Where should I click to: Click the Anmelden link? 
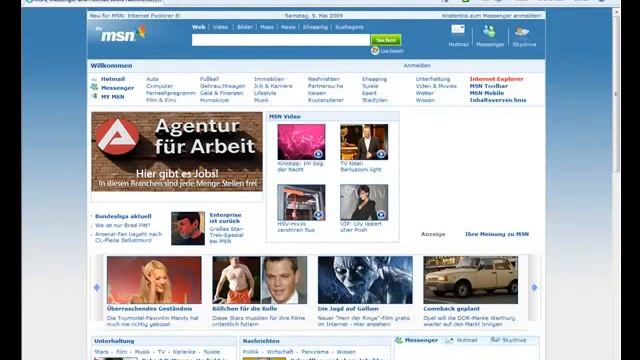coord(417,65)
